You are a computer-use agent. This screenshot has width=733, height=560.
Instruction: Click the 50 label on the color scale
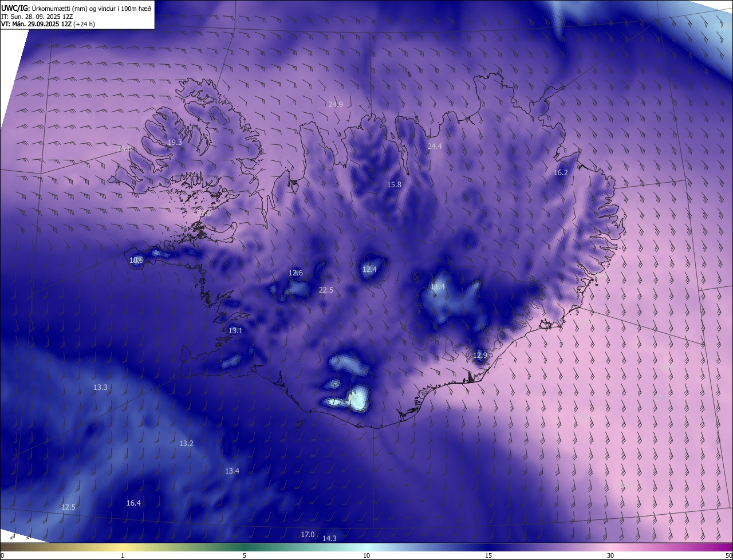[x=728, y=555]
